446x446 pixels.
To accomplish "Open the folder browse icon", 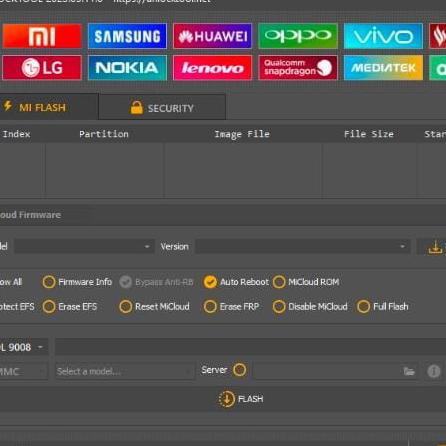I will tap(409, 371).
